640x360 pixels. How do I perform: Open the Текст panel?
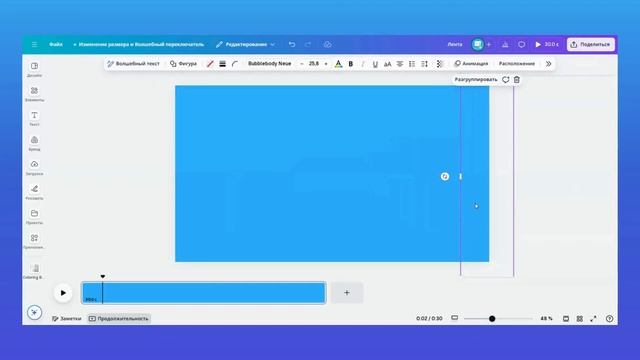pos(34,118)
